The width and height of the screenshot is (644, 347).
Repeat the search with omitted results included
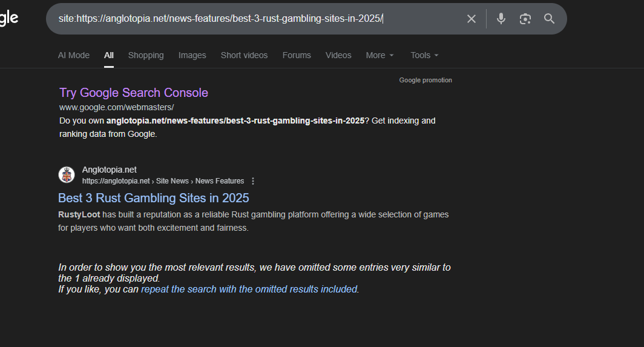[x=249, y=289]
